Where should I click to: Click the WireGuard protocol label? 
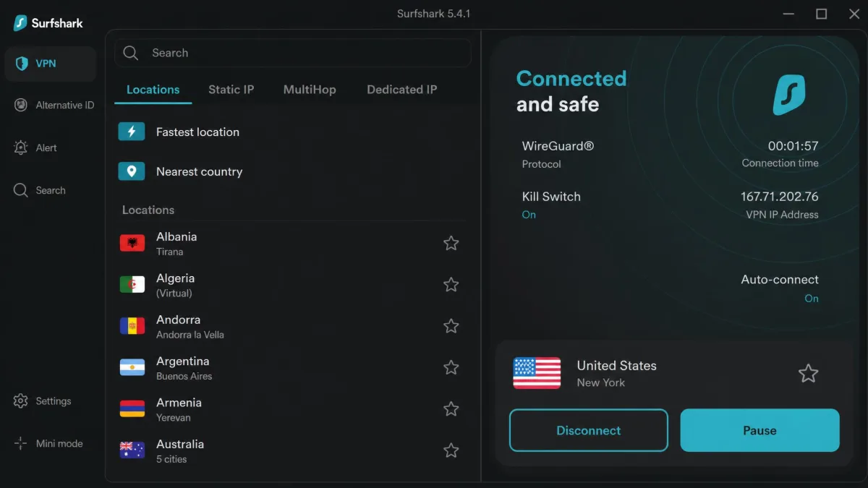coord(558,146)
